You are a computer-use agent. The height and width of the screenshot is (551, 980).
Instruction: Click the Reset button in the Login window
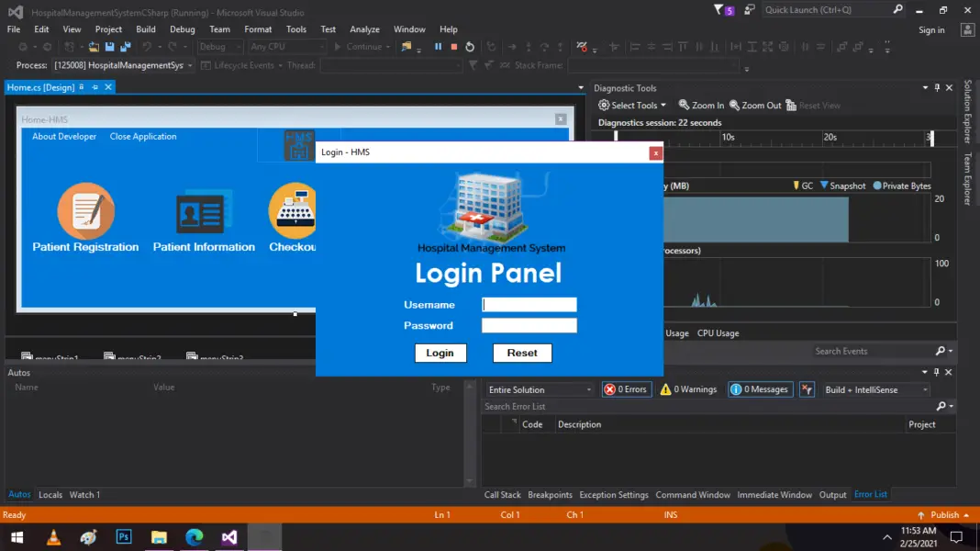tap(522, 353)
